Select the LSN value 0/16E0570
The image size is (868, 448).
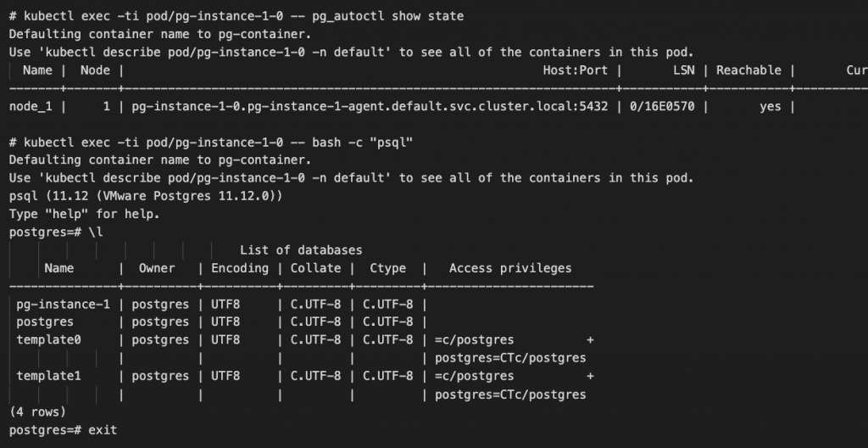coord(663,107)
